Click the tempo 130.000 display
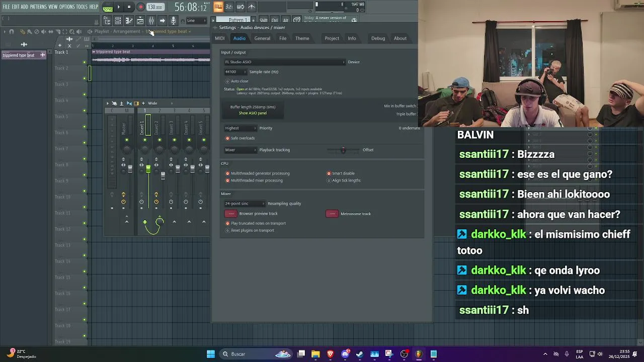Viewport: 644px width, 362px height. pyautogui.click(x=155, y=7)
